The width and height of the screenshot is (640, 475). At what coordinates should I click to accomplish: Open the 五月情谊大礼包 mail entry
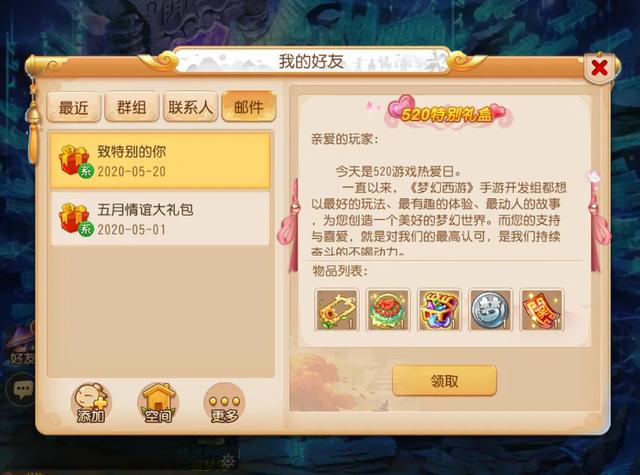click(x=160, y=218)
